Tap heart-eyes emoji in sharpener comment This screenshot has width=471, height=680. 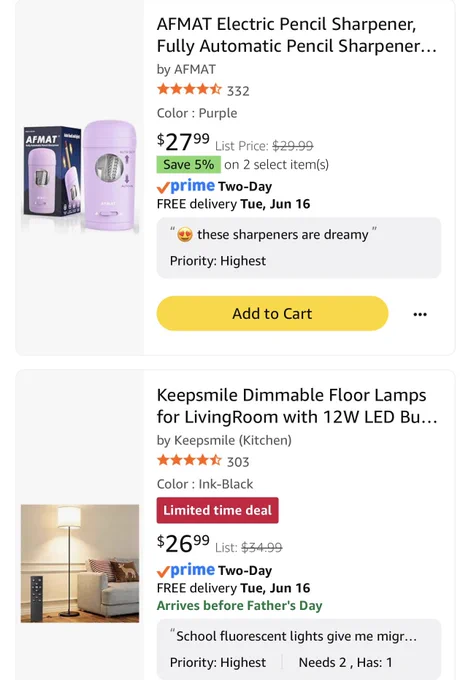pyautogui.click(x=185, y=235)
